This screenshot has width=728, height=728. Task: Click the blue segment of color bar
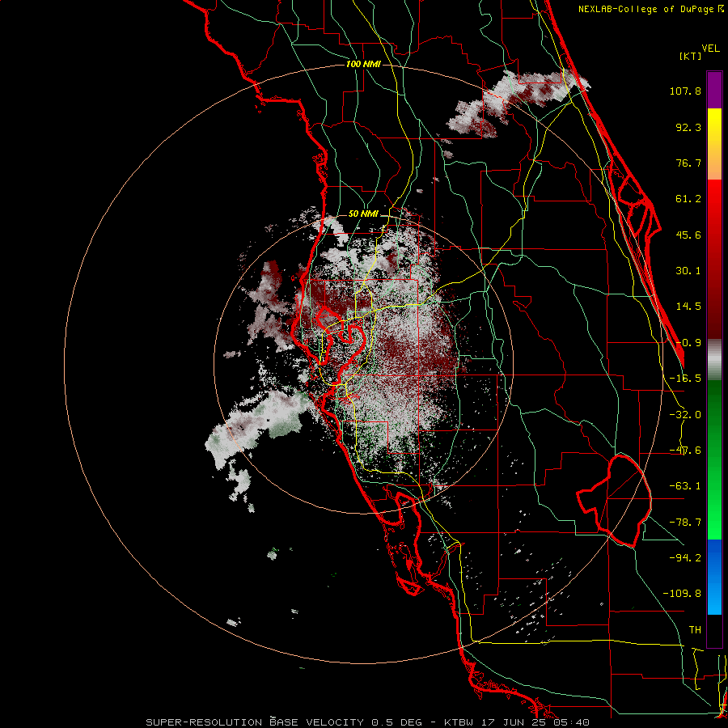714,577
